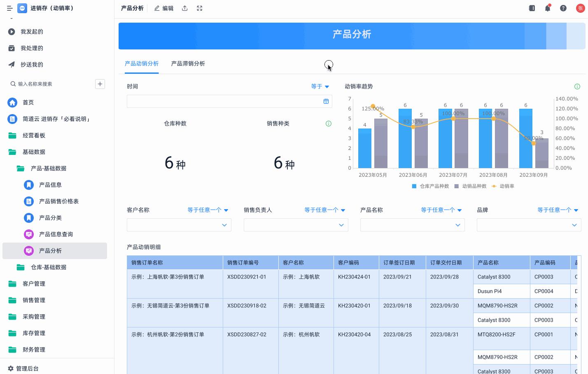The height and width of the screenshot is (374, 588).
Task: Click the share/export icon next to 编辑
Action: (185, 8)
